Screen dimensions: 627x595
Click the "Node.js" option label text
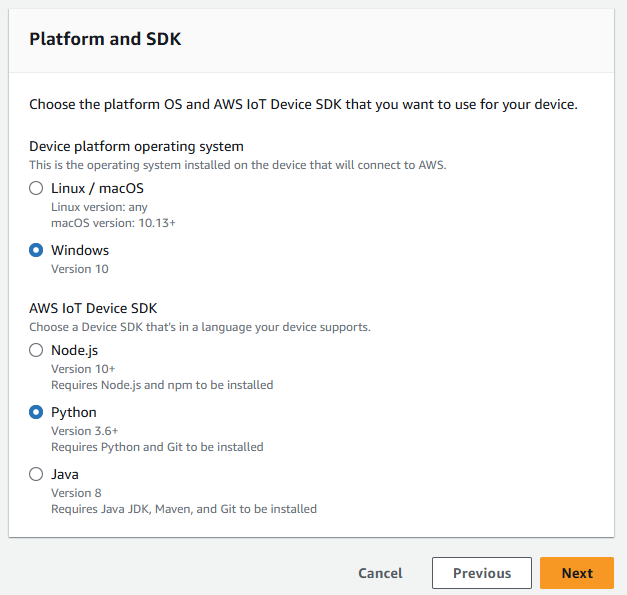[x=74, y=351]
